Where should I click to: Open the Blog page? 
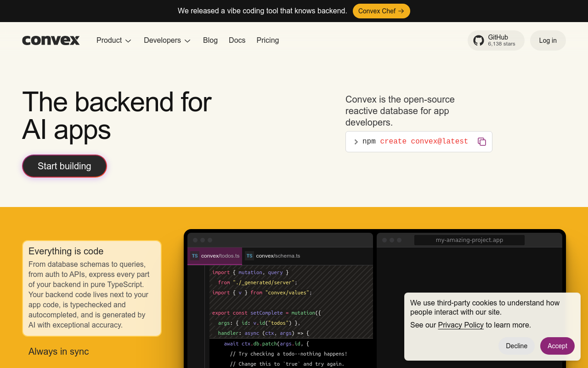click(210, 40)
